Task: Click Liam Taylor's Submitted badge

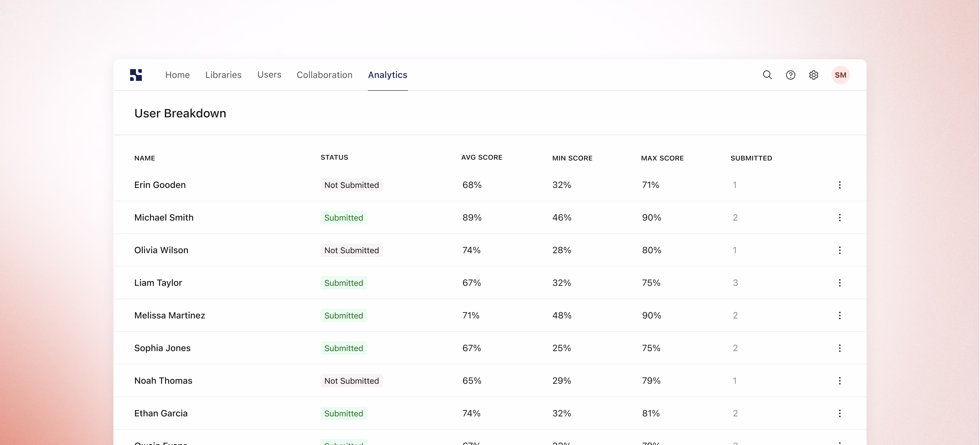Action: 343,283
